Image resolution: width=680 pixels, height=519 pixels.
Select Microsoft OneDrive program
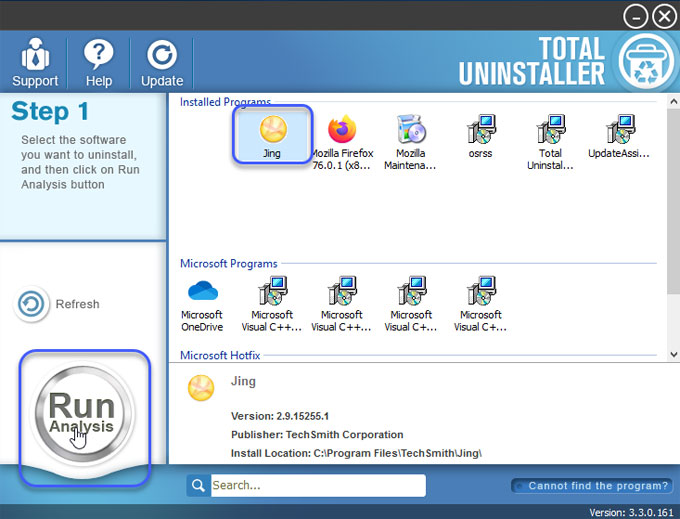(202, 304)
